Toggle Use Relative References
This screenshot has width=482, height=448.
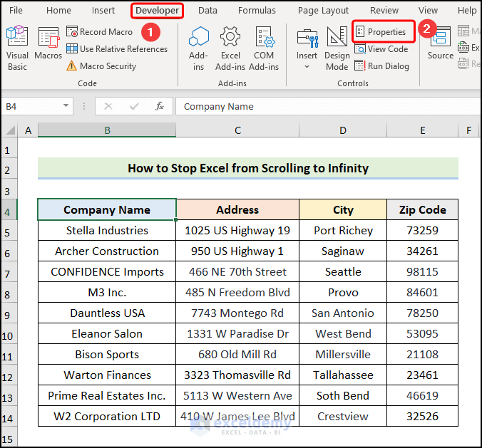[x=117, y=49]
